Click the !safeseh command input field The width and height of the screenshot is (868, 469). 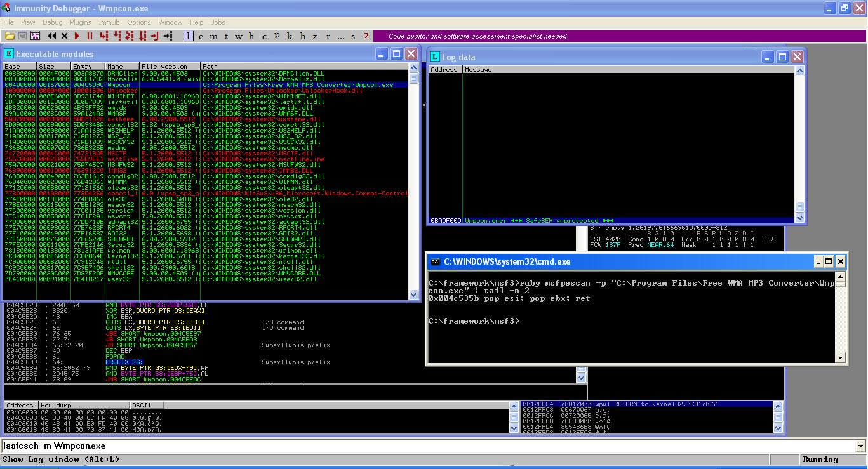[x=429, y=446]
